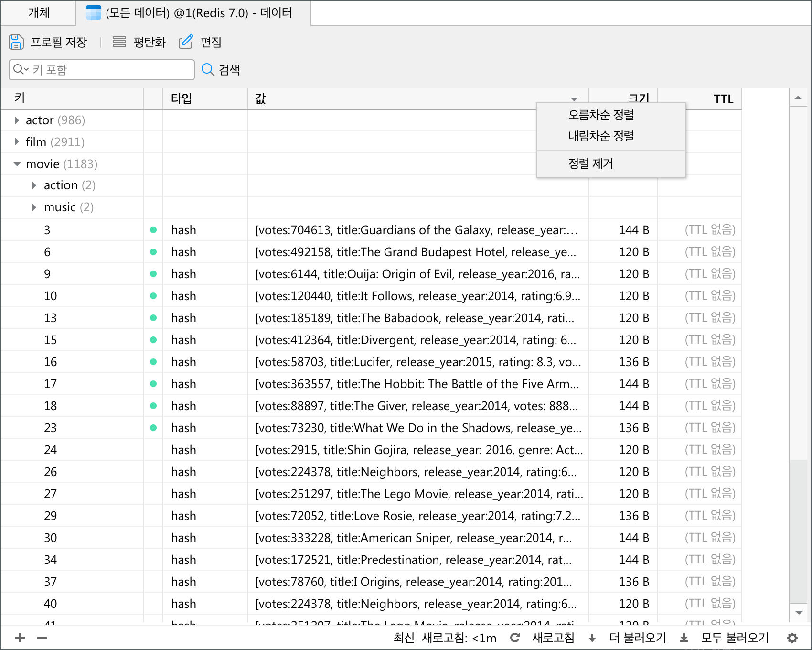
Task: Click the load all (모두 불러오기) download icon
Action: [x=684, y=638]
